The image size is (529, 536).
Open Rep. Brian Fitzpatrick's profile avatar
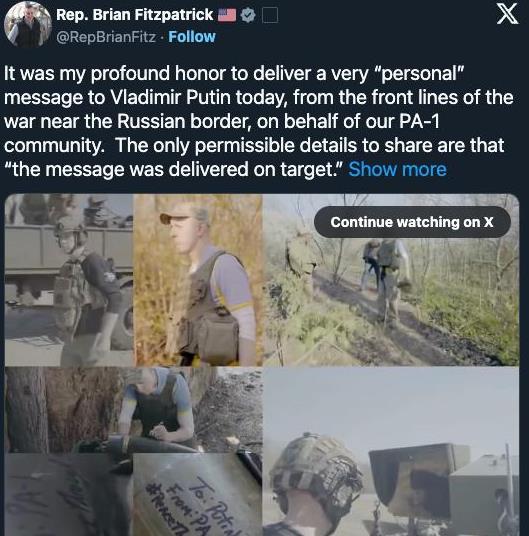point(28,24)
